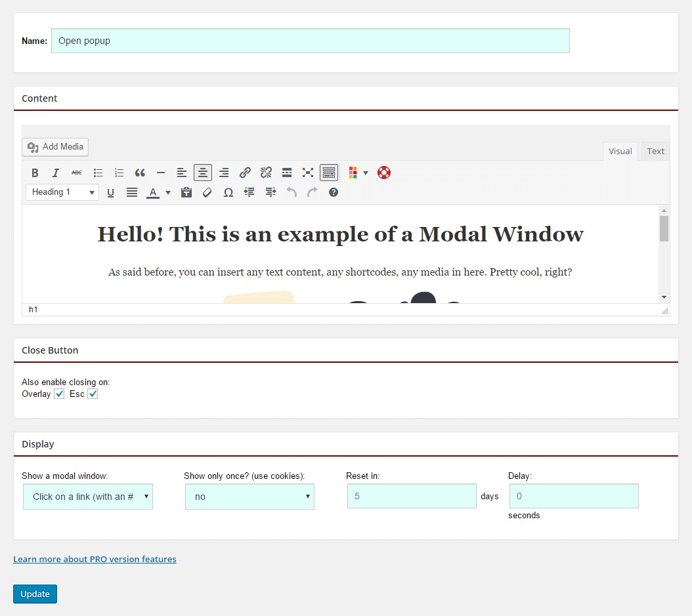This screenshot has height=616, width=692.
Task: Click the insert/edit link icon
Action: click(x=245, y=173)
